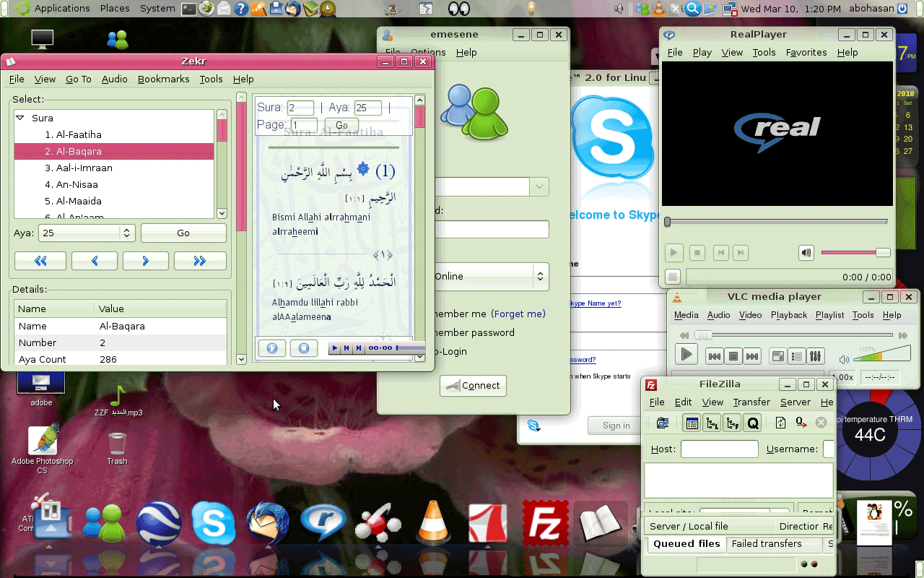924x578 pixels.
Task: Click the power button in the top panel
Action: [x=902, y=9]
